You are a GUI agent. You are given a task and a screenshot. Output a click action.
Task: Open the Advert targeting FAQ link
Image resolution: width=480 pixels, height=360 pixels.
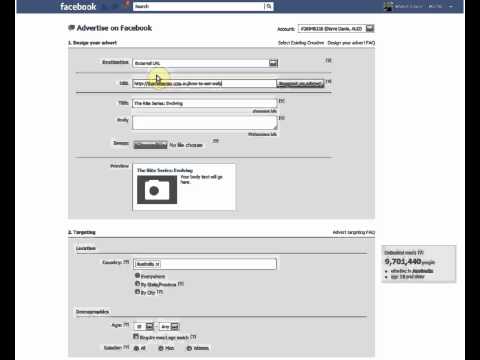354,232
